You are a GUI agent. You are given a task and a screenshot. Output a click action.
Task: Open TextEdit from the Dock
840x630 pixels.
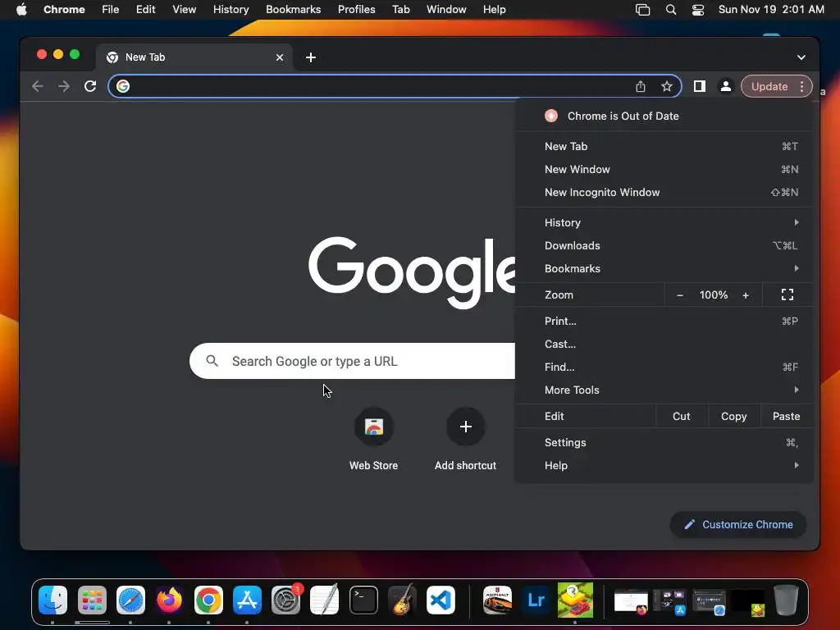click(325, 600)
